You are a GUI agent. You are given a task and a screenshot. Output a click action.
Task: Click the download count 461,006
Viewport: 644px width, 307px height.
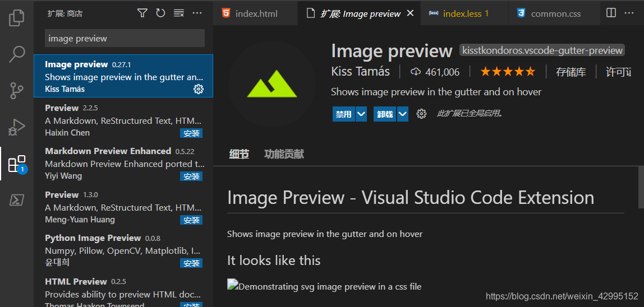[435, 72]
